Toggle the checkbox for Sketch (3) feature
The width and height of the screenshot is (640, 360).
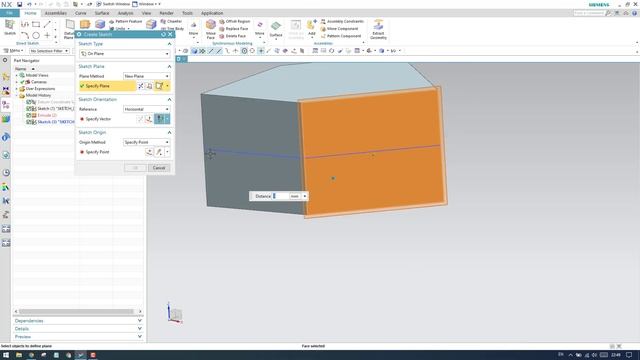[x=29, y=122]
